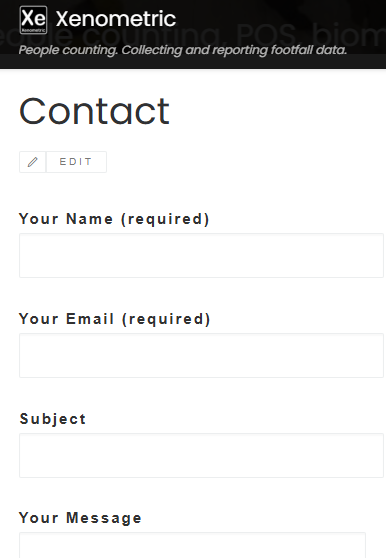Image resolution: width=386 pixels, height=558 pixels.
Task: Click into the Your Message text area
Action: click(x=192, y=546)
